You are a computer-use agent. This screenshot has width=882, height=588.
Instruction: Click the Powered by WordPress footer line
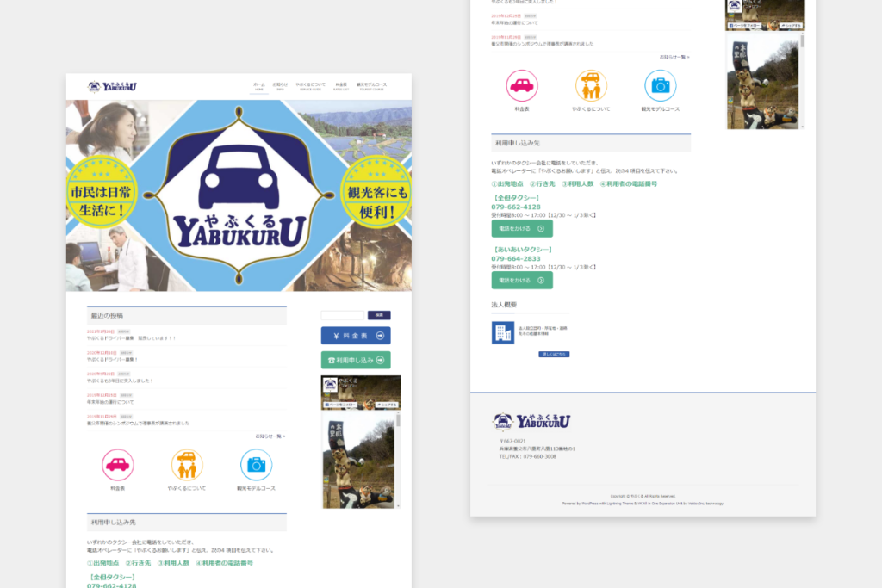pyautogui.click(x=643, y=504)
